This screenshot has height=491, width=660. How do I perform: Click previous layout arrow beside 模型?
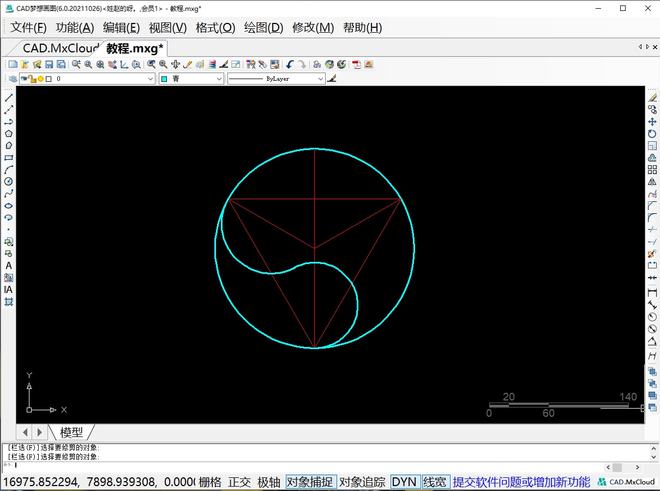[x=25, y=432]
